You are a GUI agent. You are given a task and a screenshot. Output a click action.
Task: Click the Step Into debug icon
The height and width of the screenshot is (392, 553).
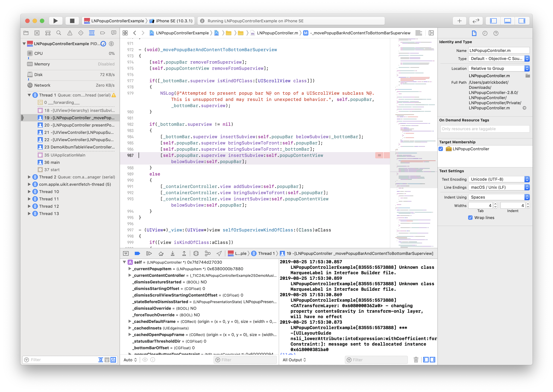click(172, 253)
